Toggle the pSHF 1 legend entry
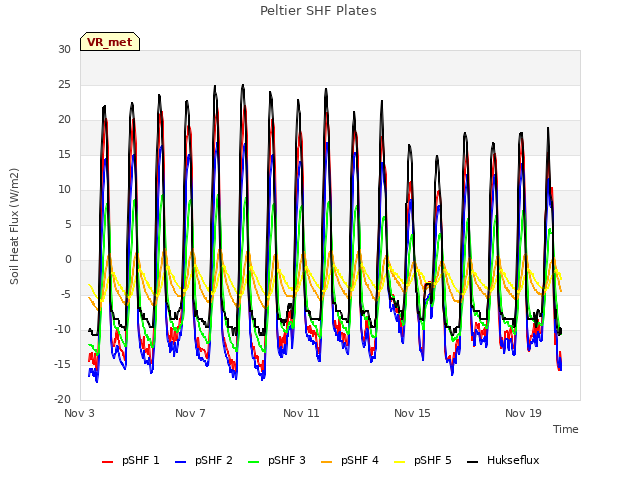640x480 pixels. point(131,460)
